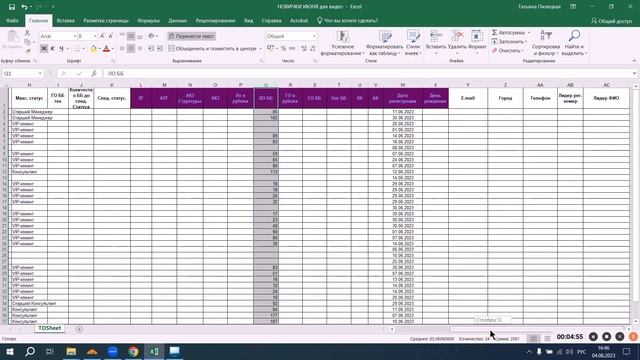Click the insert function fx icon
Viewport: 640px width, 360px height.
pyautogui.click(x=94, y=73)
